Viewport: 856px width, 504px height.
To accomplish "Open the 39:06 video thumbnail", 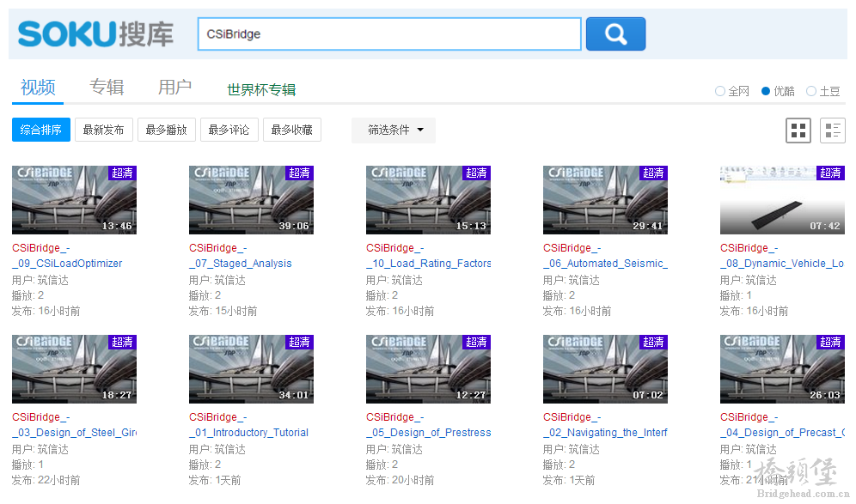I will point(251,200).
